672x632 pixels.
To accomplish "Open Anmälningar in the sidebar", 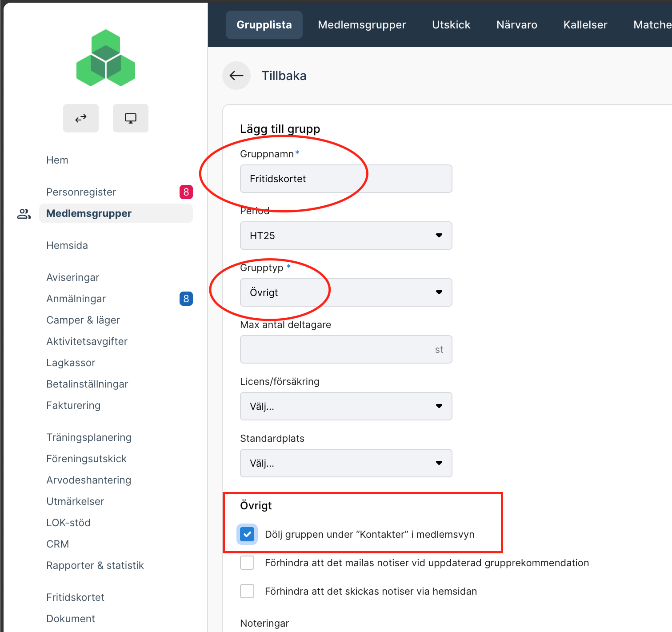I will point(76,299).
